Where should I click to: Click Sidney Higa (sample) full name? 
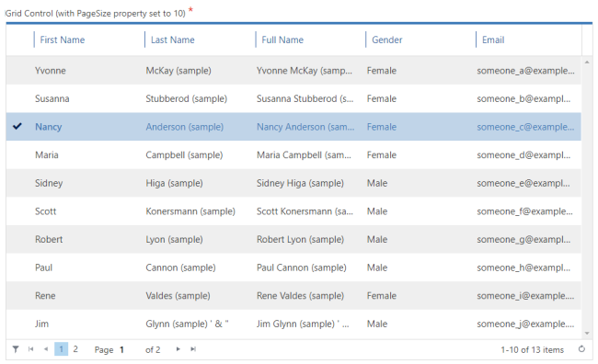(x=300, y=183)
